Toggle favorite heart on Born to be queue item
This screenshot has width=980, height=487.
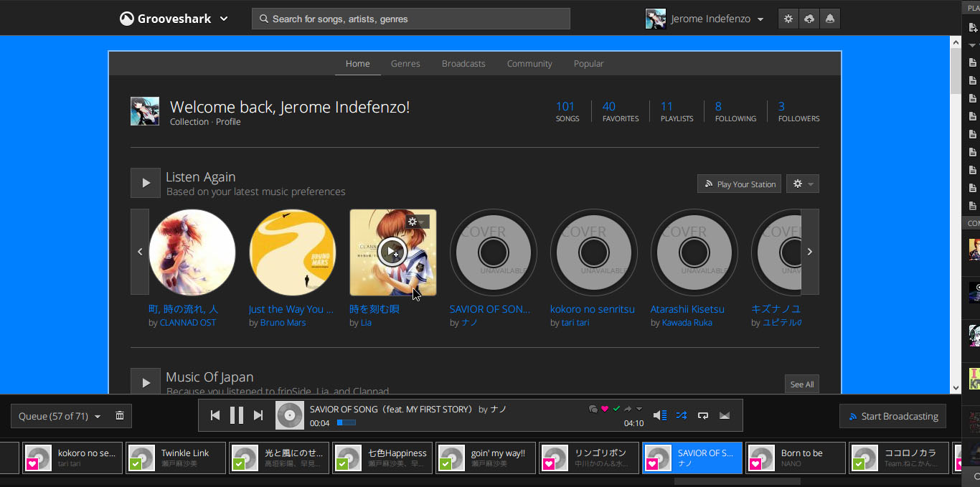tap(755, 465)
